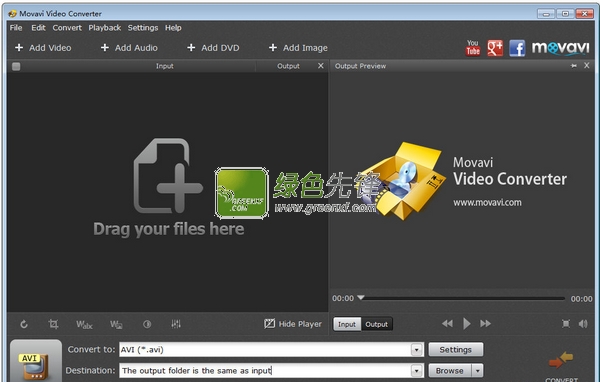Open the YouTube icon link
This screenshot has width=600, height=382.
[473, 48]
